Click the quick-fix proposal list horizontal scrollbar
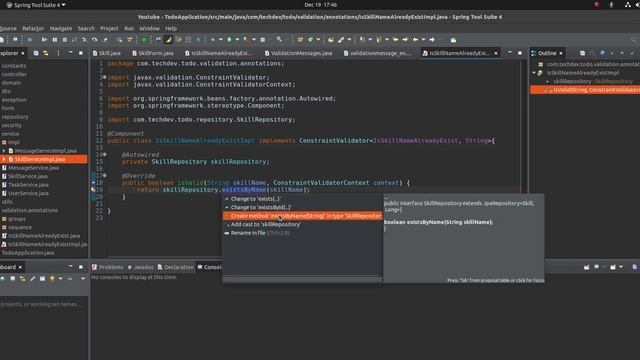 pos(302,280)
